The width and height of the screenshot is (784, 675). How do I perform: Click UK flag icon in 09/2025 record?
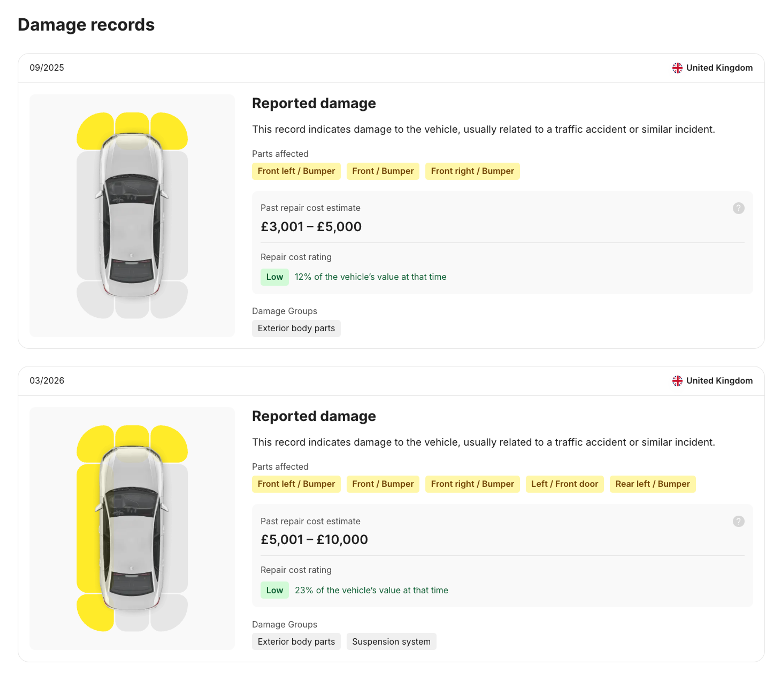coord(677,68)
